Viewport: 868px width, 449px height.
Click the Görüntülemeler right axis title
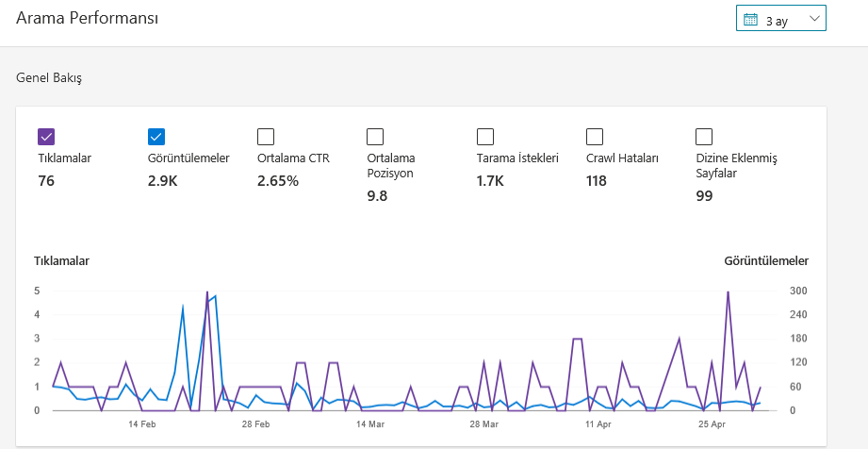766,260
